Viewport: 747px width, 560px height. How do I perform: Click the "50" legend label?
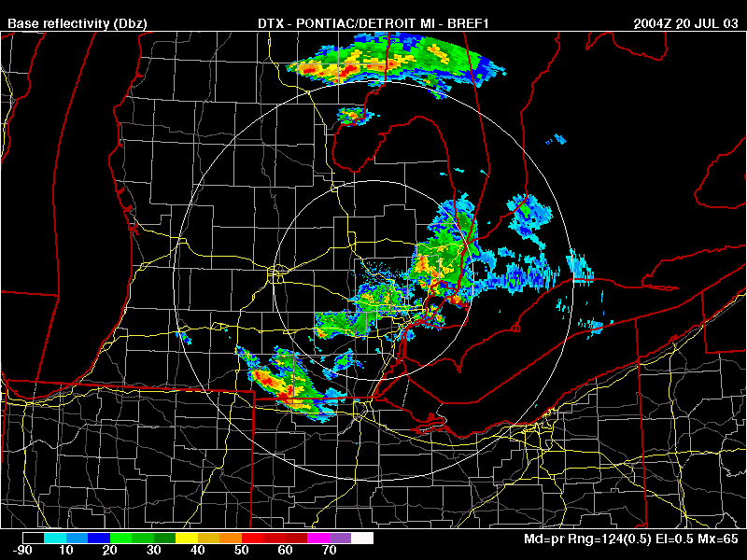click(x=241, y=550)
